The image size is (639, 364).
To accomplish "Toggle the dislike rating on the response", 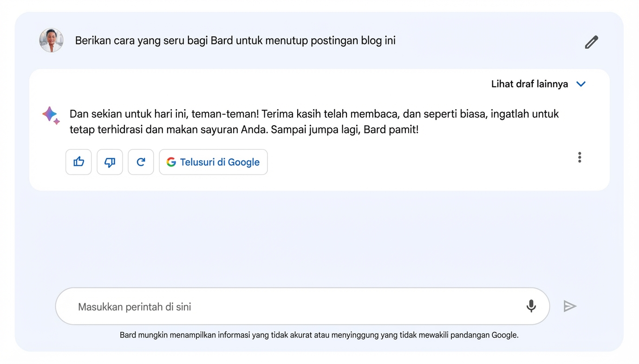I will tap(110, 162).
